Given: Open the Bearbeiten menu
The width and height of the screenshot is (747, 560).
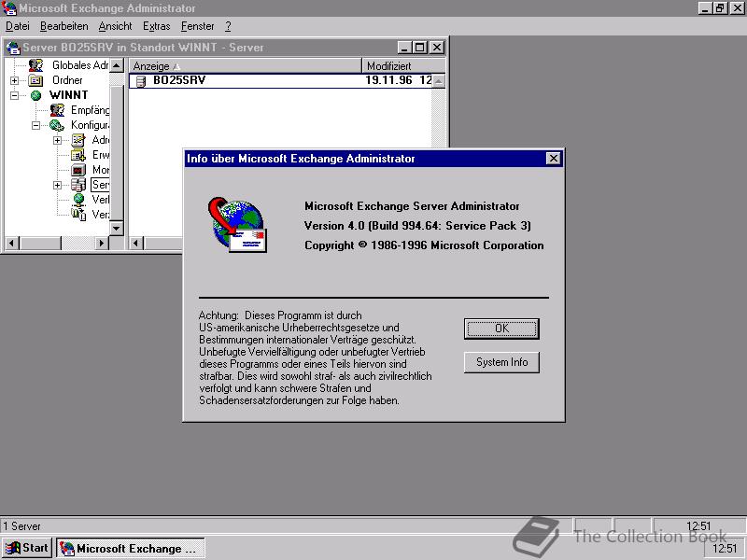Looking at the screenshot, I should tap(63, 26).
